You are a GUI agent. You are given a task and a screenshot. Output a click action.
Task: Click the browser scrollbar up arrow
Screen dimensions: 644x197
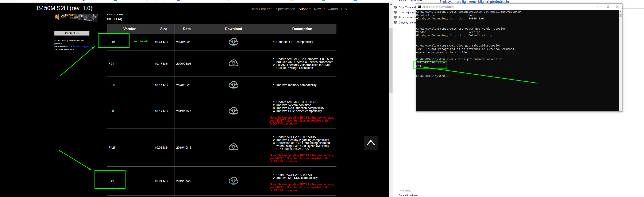391,4
